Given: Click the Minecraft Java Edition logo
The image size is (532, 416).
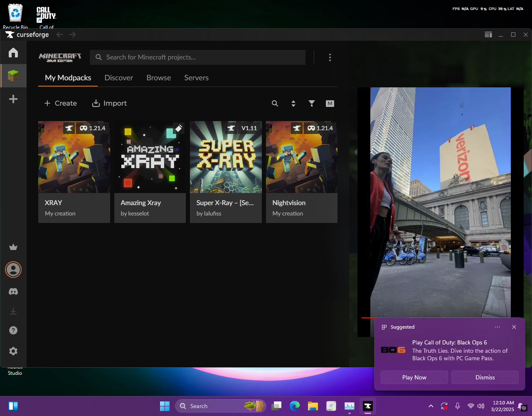Looking at the screenshot, I should pos(60,57).
